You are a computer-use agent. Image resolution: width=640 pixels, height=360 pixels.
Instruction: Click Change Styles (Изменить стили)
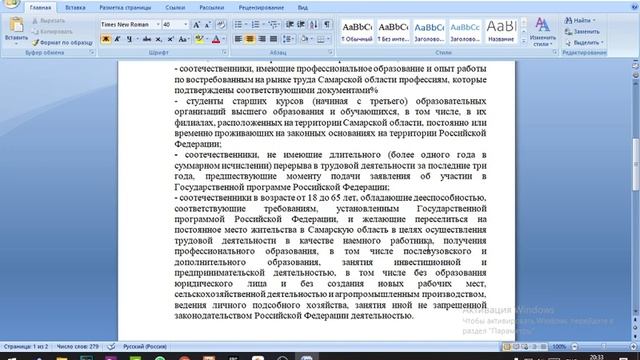542,32
